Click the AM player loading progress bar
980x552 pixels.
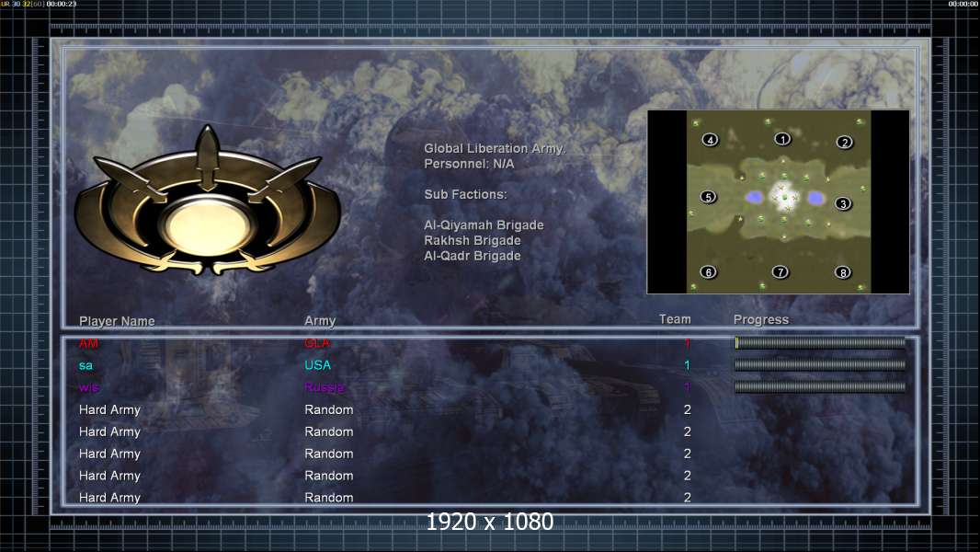click(x=820, y=342)
